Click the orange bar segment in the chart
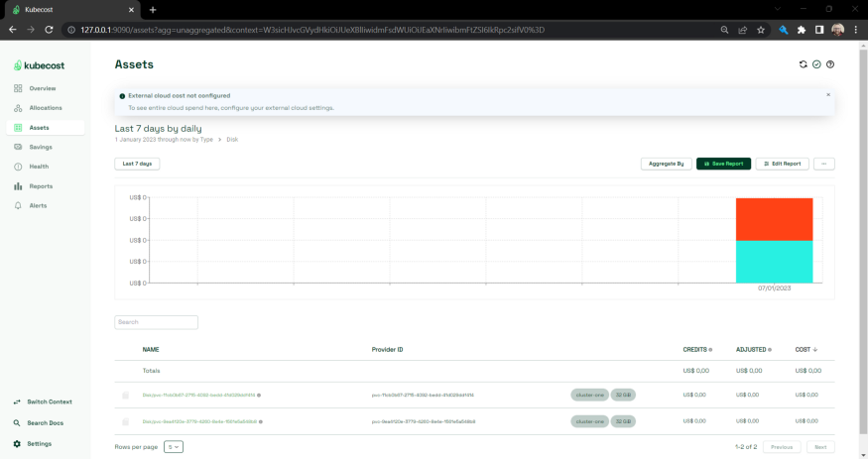 [774, 219]
